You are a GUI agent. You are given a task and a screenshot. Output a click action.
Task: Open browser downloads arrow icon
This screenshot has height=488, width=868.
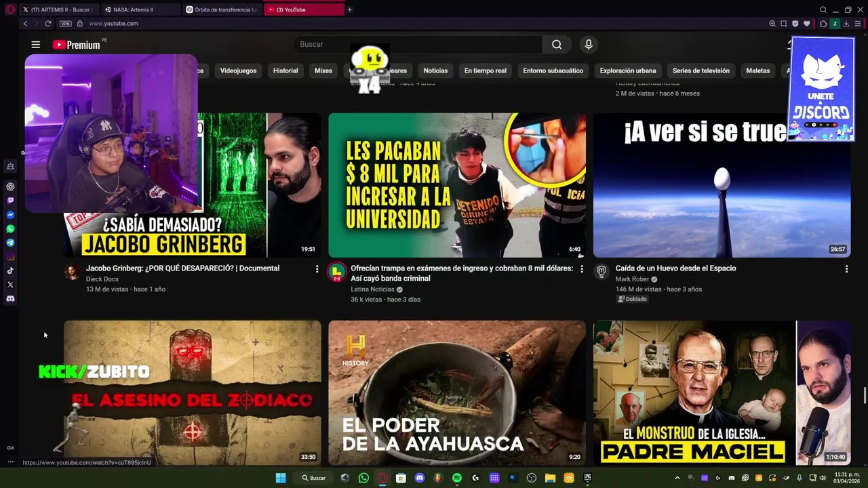pyautogui.click(x=846, y=24)
